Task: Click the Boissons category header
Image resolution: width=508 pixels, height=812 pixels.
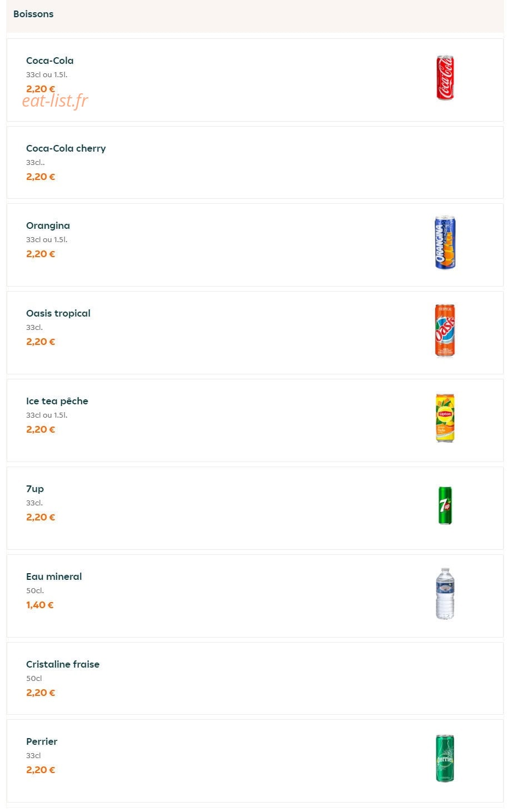Action: [x=33, y=14]
